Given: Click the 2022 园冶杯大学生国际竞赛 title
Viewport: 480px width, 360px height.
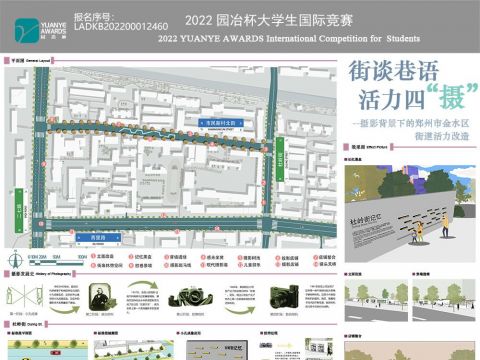Looking at the screenshot, I should tap(269, 20).
